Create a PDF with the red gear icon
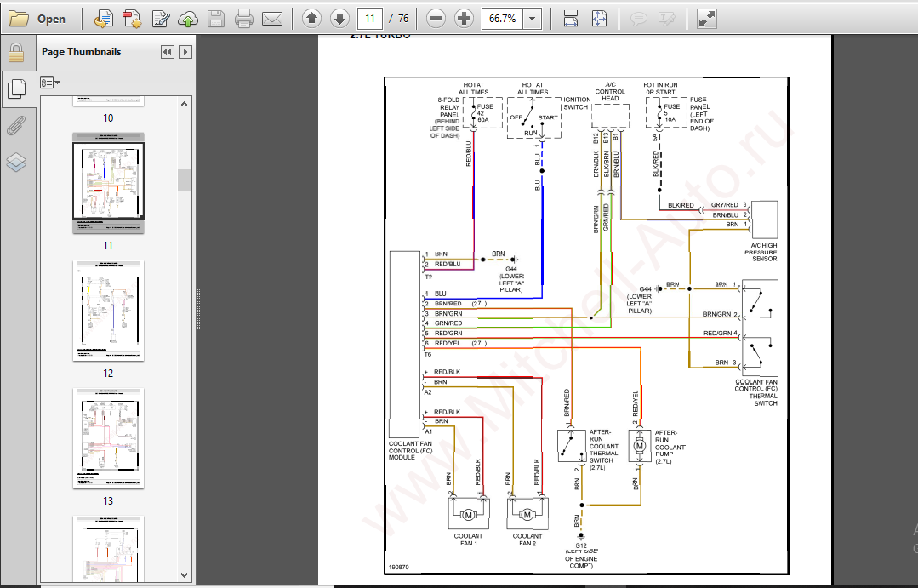Screen dimensions: 918x588 [132, 19]
